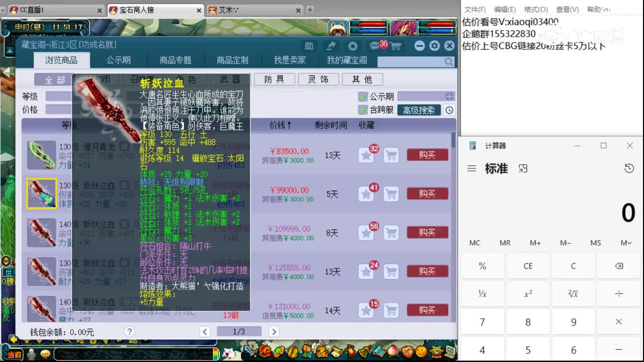Switch to 公示期 tab
The height and width of the screenshot is (362, 644).
tap(119, 60)
